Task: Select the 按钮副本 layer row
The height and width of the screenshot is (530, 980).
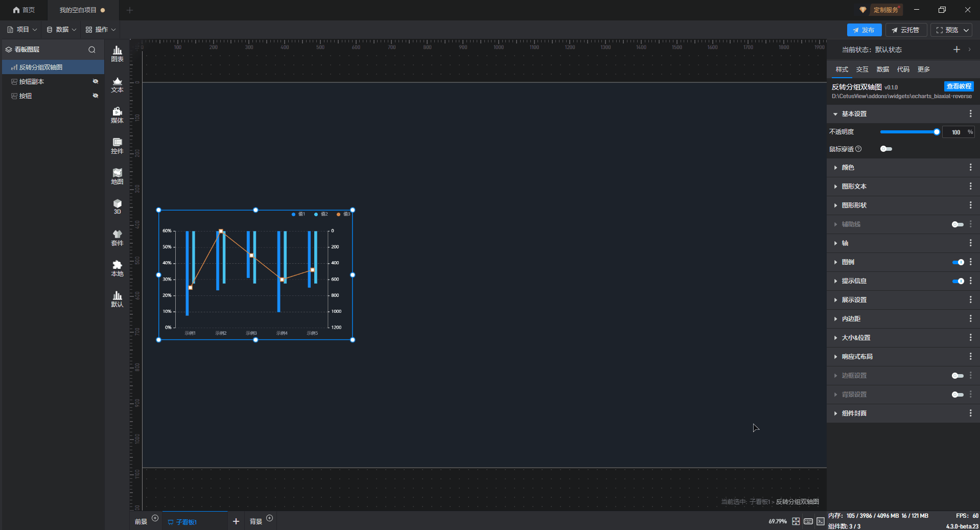Action: (x=53, y=82)
